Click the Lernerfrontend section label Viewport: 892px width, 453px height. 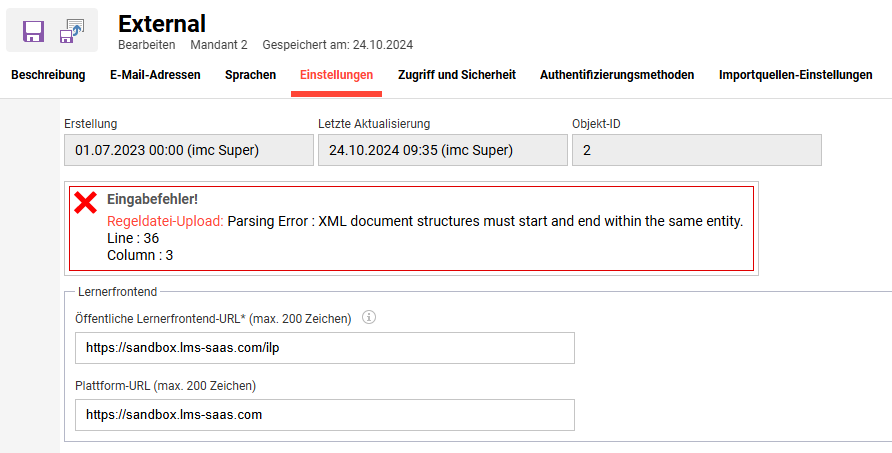click(117, 291)
